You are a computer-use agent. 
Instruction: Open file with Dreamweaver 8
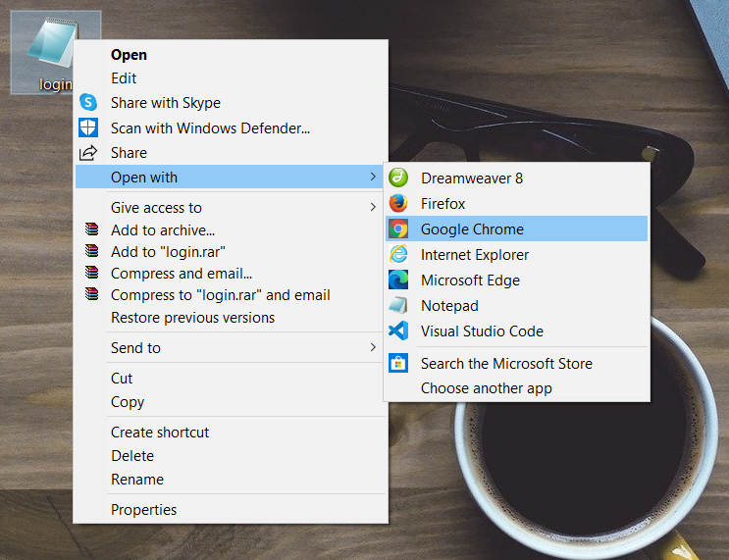(516, 178)
